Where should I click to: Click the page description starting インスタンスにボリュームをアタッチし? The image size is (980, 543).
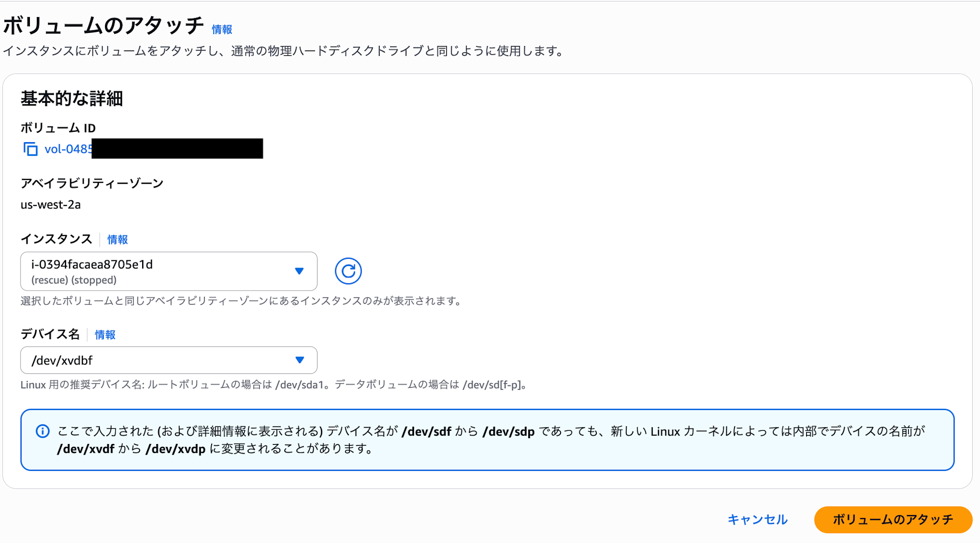pos(284,51)
